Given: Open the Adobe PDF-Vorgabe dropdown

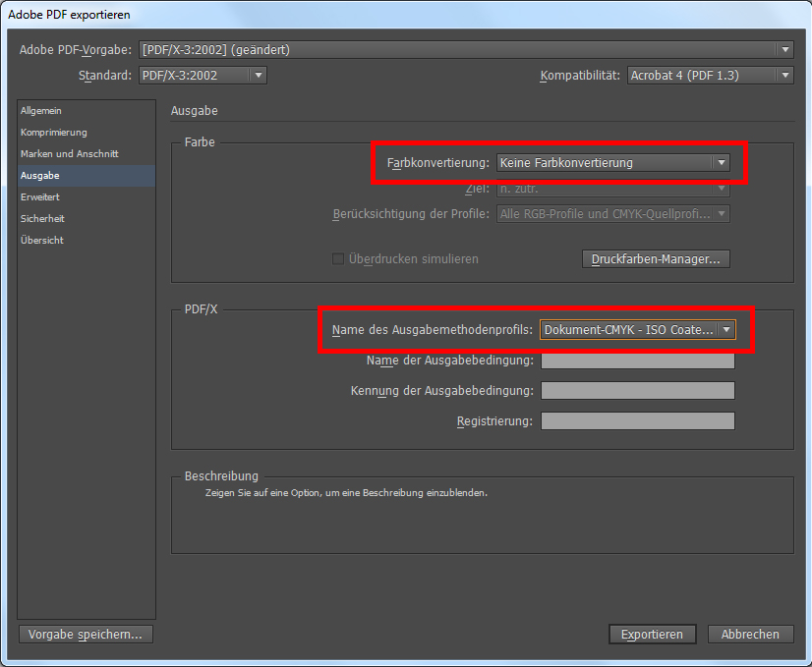Looking at the screenshot, I should pyautogui.click(x=466, y=50).
